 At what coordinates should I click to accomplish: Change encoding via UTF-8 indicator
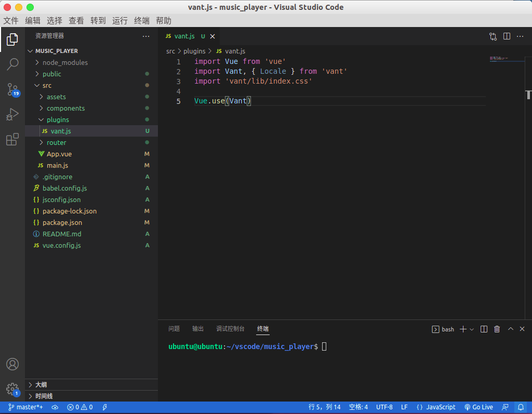pos(384,407)
